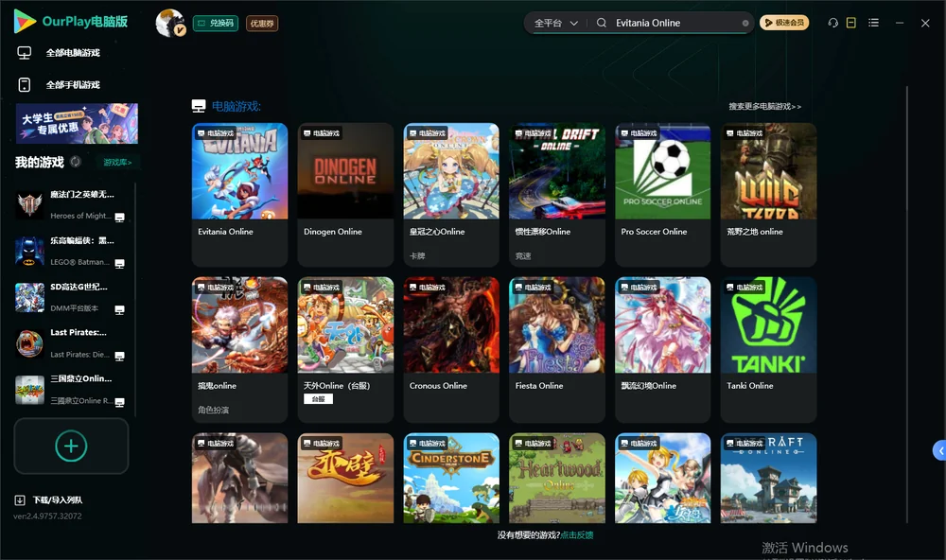Click the 点击反馈 feedback link
The height and width of the screenshot is (560, 946).
click(577, 534)
